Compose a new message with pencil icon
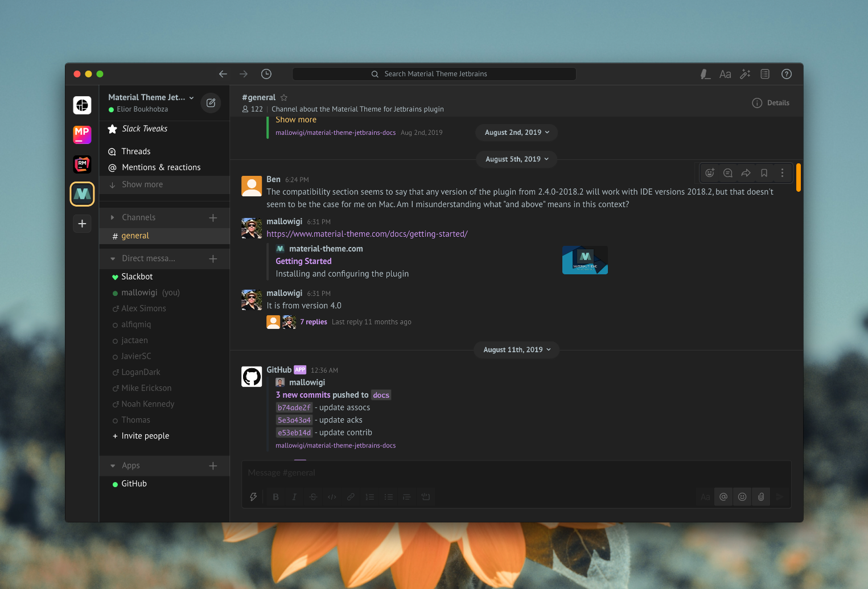The image size is (868, 589). [x=211, y=103]
